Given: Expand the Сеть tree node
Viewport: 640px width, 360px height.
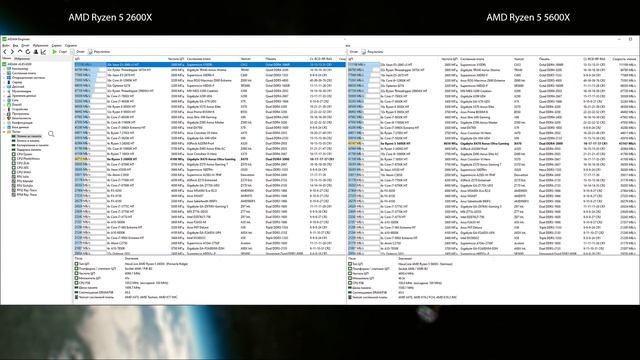Looking at the screenshot, I should point(4,100).
